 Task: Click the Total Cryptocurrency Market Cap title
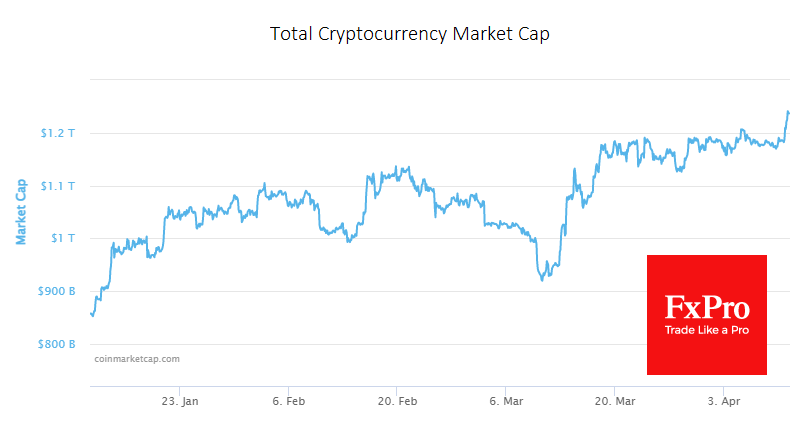[410, 34]
